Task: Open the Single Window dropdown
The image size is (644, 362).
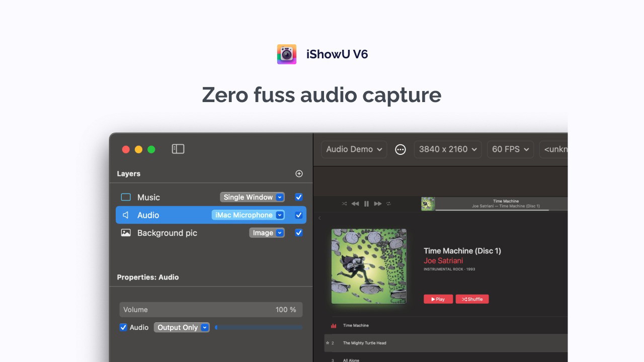Action: 253,197
